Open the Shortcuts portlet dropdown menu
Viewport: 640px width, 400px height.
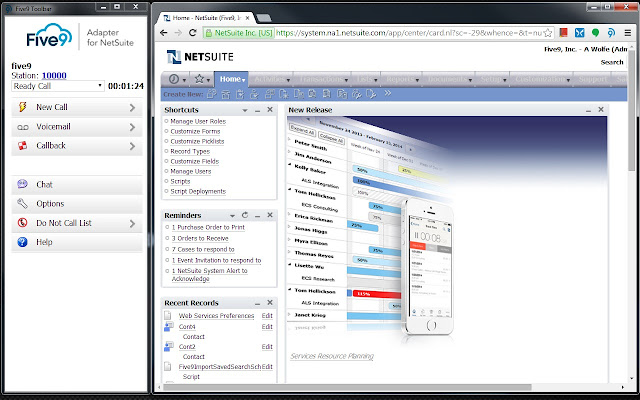(257, 109)
